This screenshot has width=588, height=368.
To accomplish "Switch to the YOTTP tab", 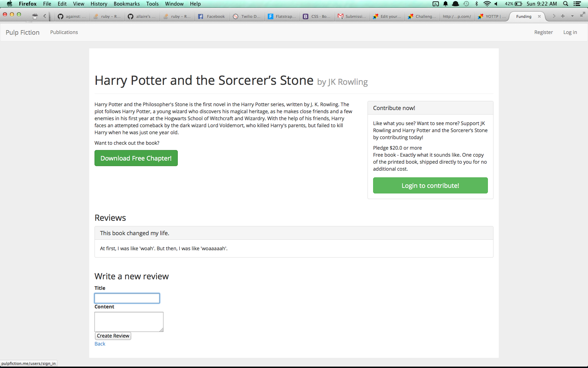I will point(492,16).
